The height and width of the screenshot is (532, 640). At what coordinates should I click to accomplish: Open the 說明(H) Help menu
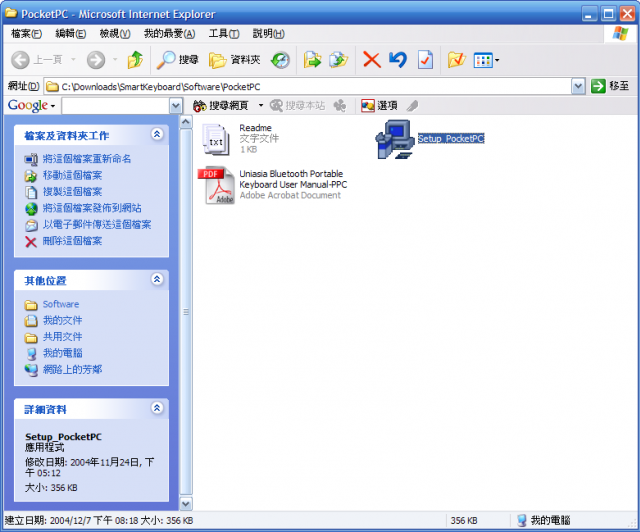[269, 33]
